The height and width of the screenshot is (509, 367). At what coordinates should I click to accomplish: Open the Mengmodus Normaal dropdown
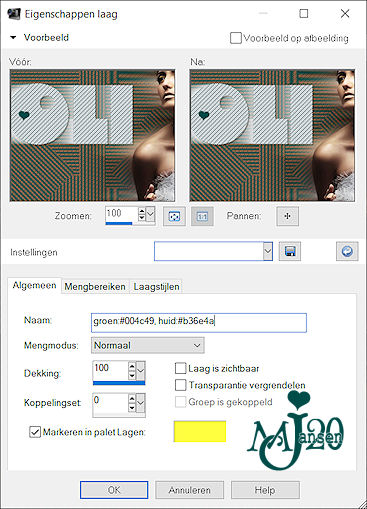click(x=148, y=345)
